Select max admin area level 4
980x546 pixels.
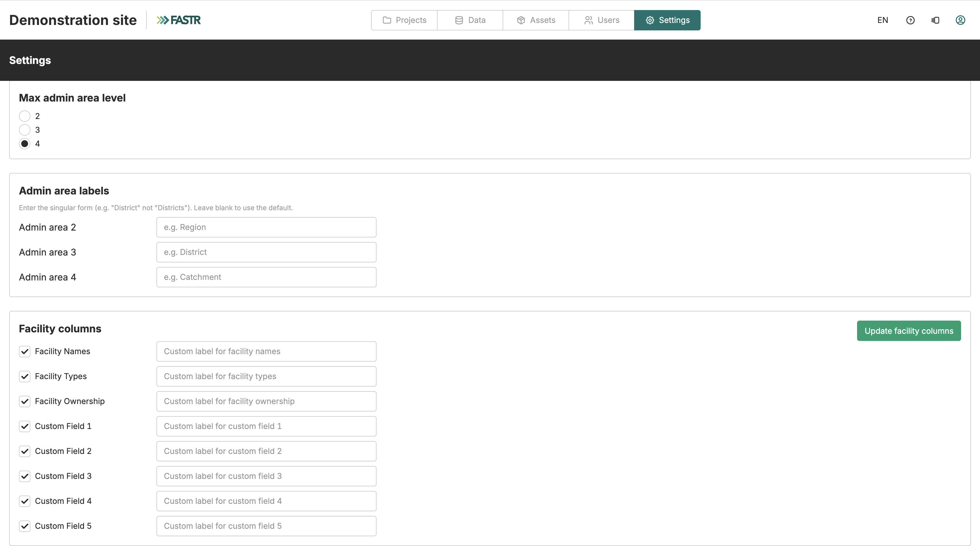click(25, 144)
